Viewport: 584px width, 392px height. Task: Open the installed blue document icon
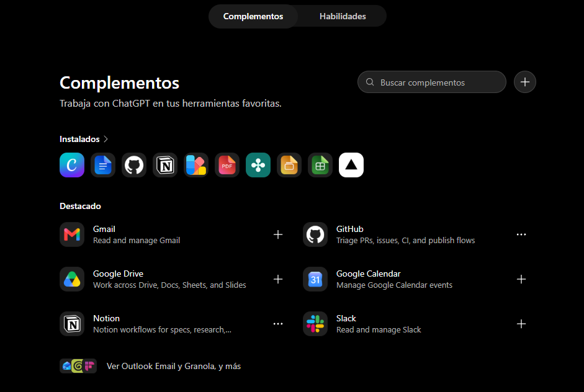coord(103,165)
